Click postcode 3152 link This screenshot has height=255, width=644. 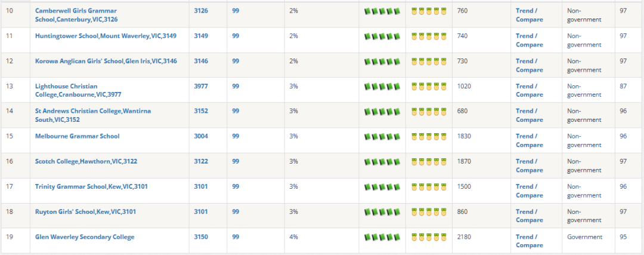[201, 111]
